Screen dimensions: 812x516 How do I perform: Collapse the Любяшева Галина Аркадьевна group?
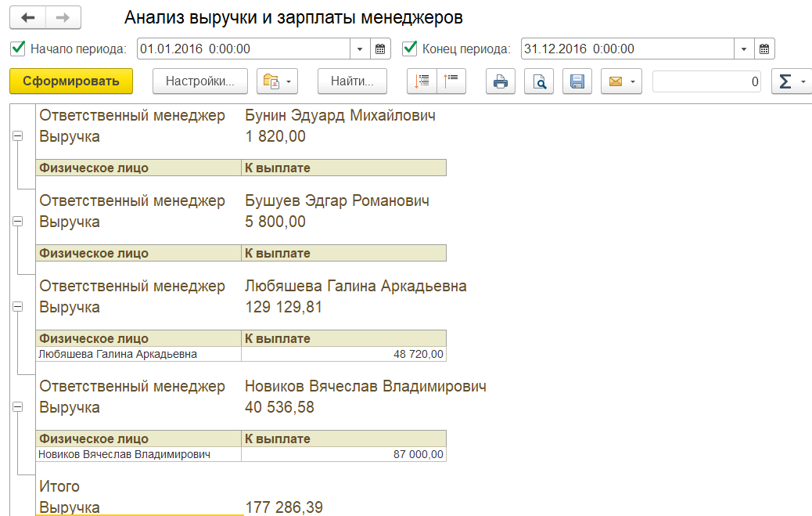point(18,307)
